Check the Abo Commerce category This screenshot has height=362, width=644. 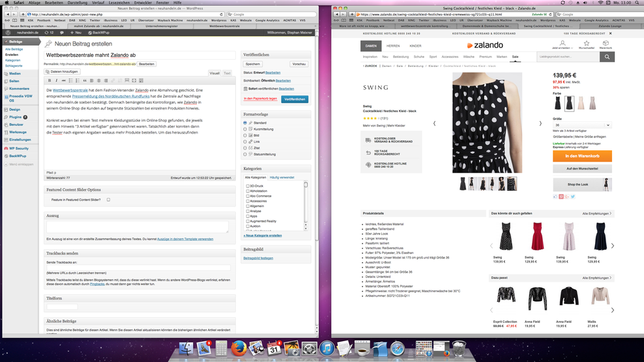(x=248, y=196)
